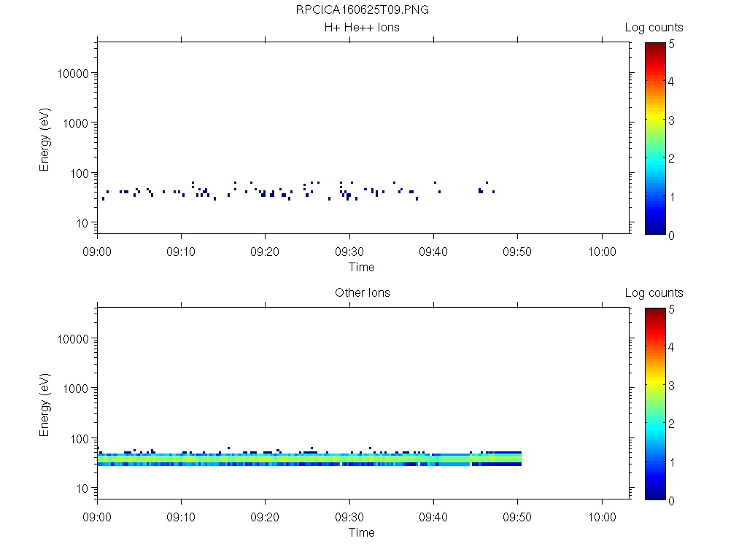Click 'Log counts' label above top colorbar

(x=654, y=27)
